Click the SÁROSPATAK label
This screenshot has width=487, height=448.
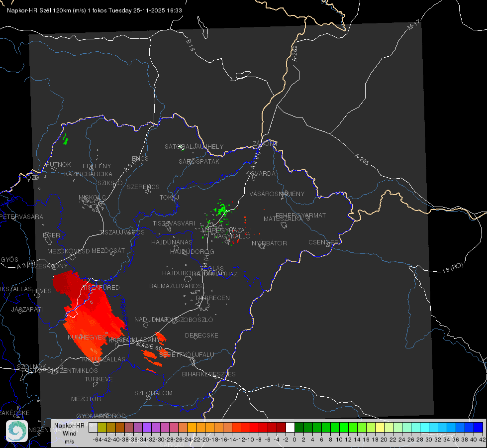(x=199, y=161)
